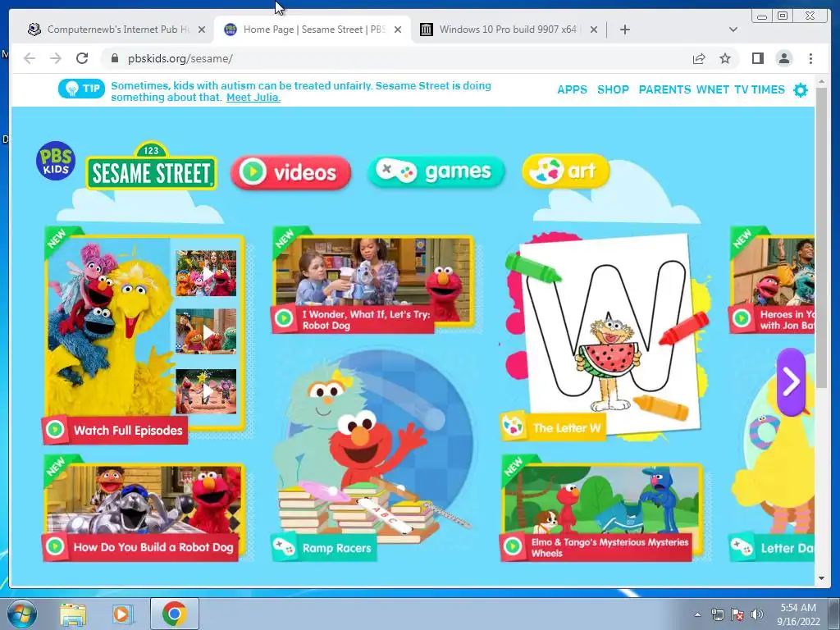View site information lock icon
This screenshot has height=630, width=840.
tap(115, 58)
